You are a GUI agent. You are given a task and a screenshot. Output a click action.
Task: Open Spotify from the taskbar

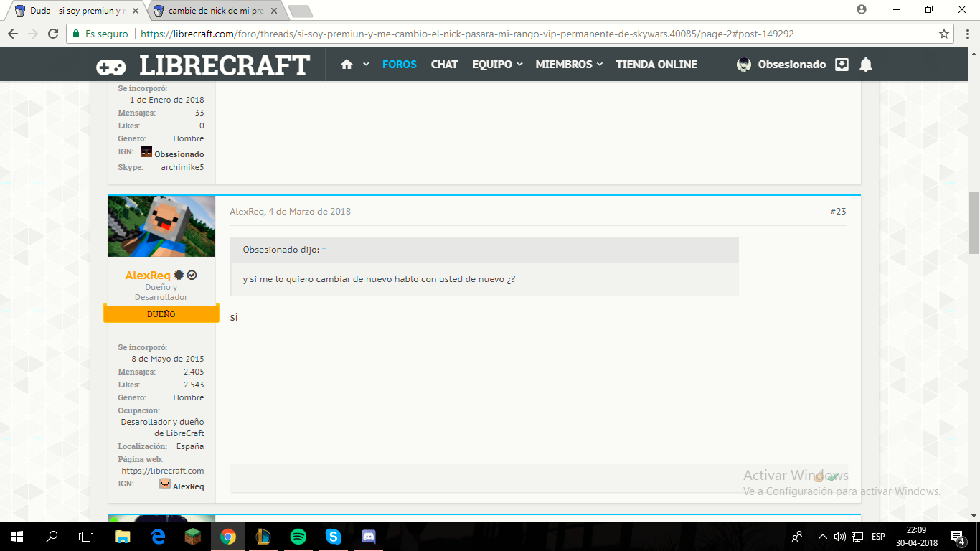(x=298, y=536)
